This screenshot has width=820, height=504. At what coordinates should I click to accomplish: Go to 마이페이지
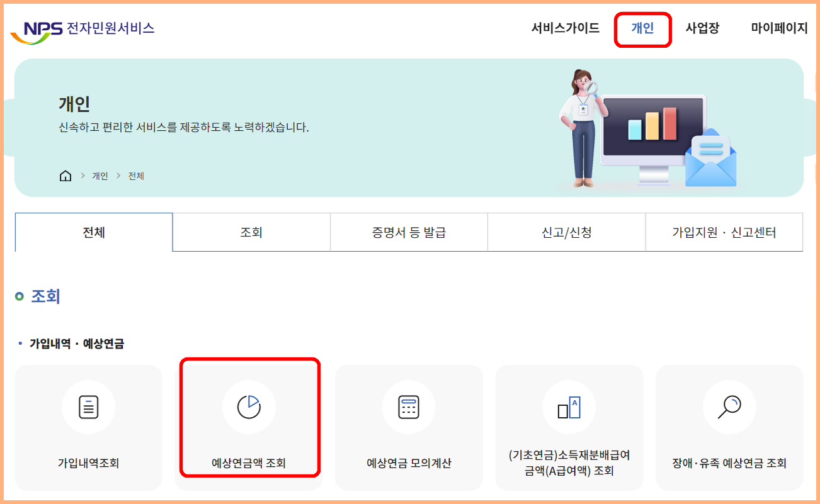pyautogui.click(x=778, y=28)
